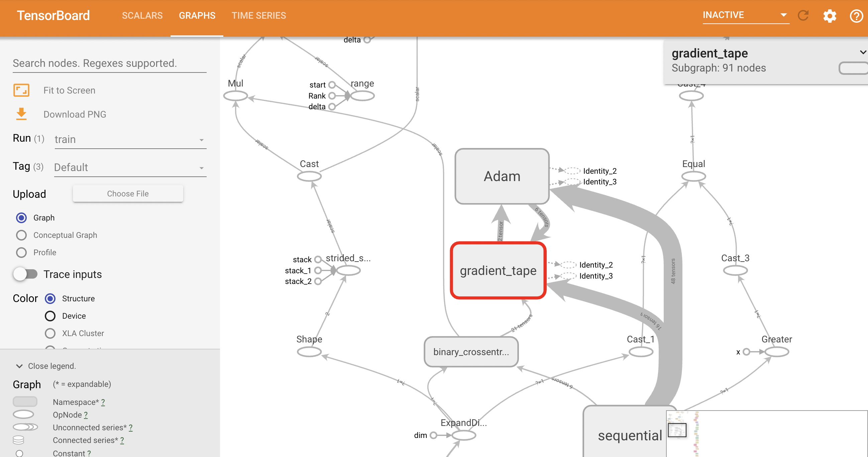Enable the Trace inputs toggle
The width and height of the screenshot is (868, 457).
coord(26,274)
